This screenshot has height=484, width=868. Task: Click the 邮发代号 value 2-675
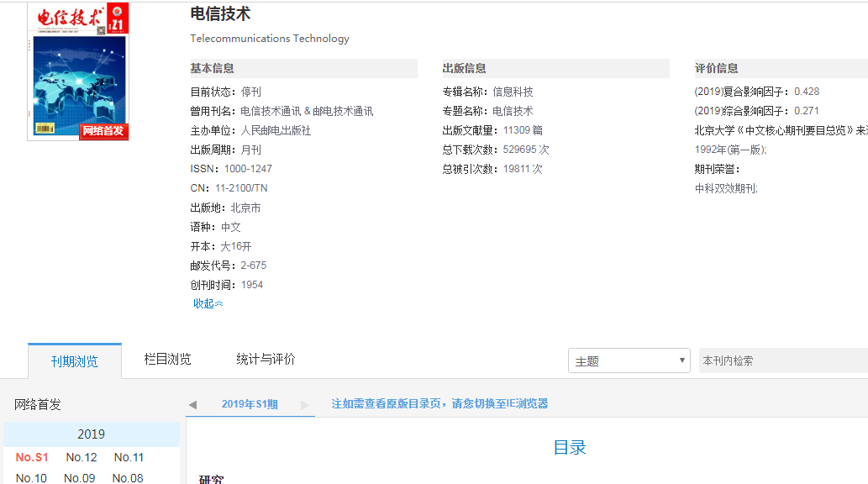click(254, 266)
